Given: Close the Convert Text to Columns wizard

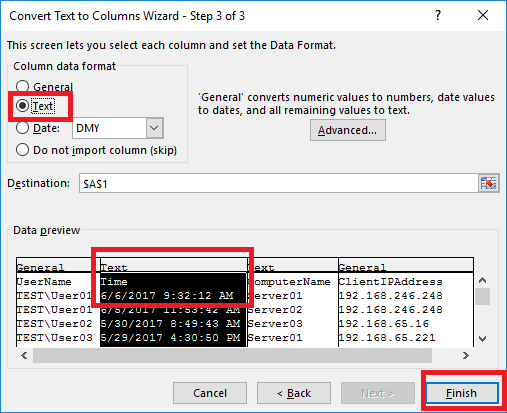Looking at the screenshot, I should [483, 16].
